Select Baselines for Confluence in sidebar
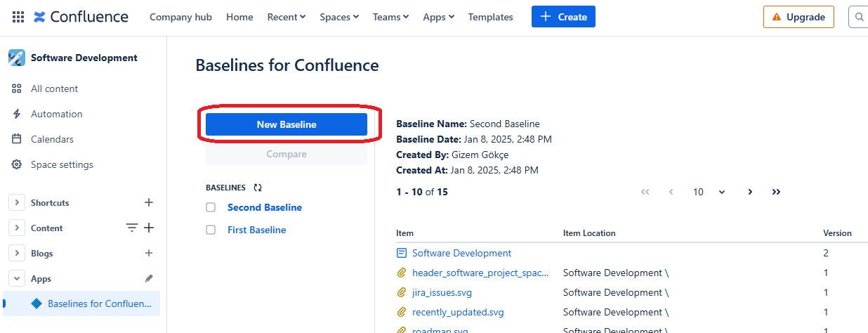The height and width of the screenshot is (333, 868). (x=81, y=303)
